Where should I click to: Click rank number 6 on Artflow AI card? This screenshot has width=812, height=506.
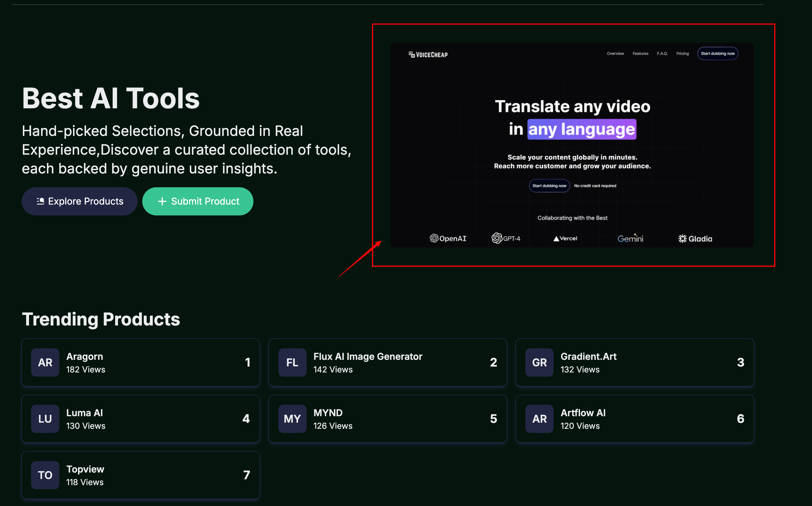[x=741, y=419]
